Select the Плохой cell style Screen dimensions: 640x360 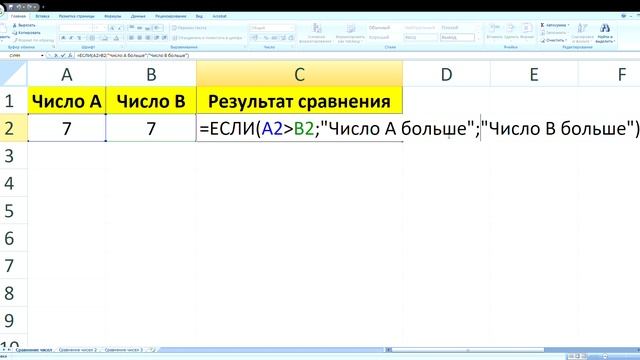click(450, 28)
